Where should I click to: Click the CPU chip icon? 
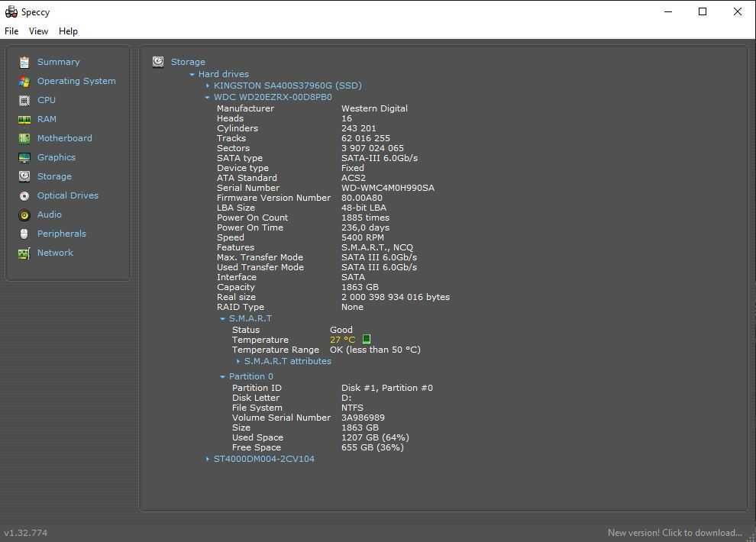(24, 100)
